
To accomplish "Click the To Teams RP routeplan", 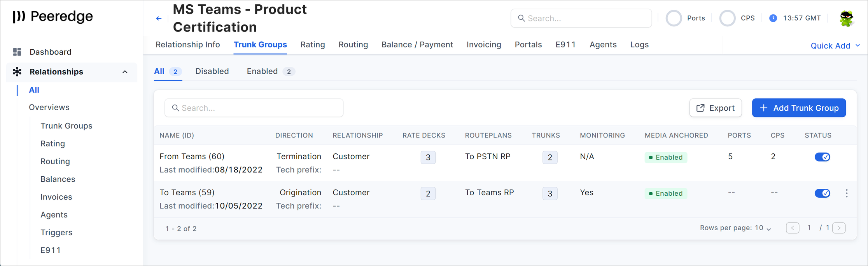I will 490,193.
